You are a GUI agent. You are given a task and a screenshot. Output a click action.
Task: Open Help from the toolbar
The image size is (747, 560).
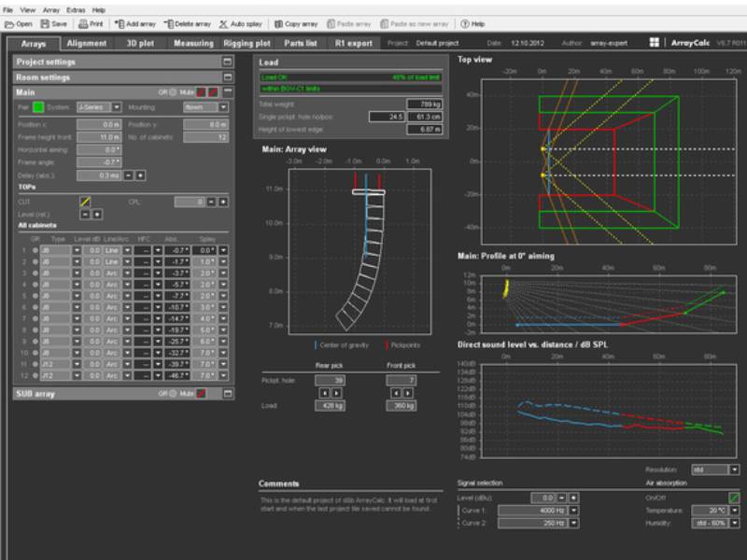pos(473,23)
